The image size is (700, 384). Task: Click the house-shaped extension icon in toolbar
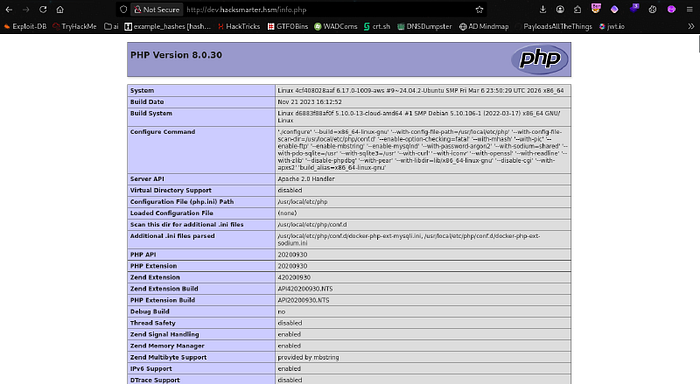tap(577, 9)
